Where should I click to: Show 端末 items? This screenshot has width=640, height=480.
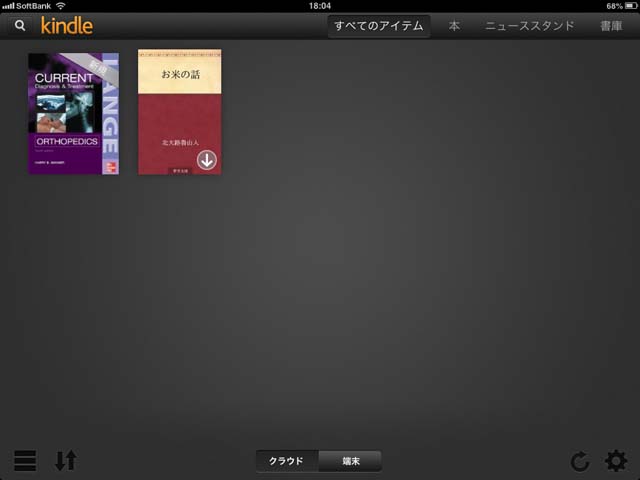point(350,461)
